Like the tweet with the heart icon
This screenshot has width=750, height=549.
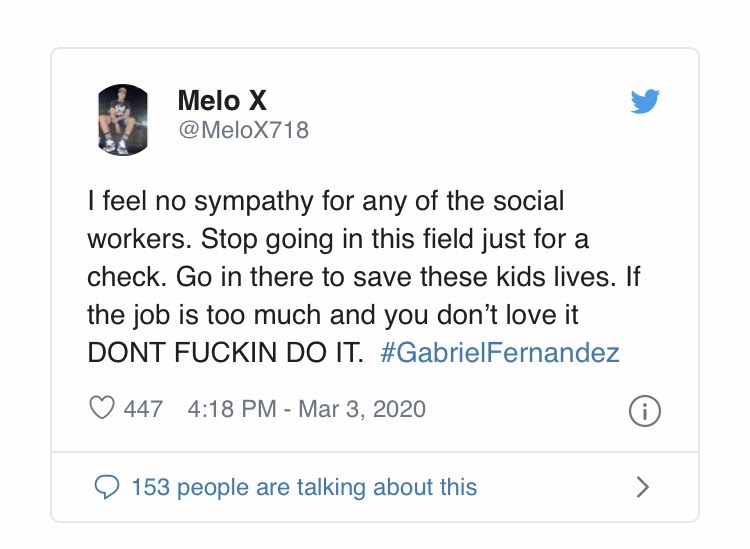102,409
